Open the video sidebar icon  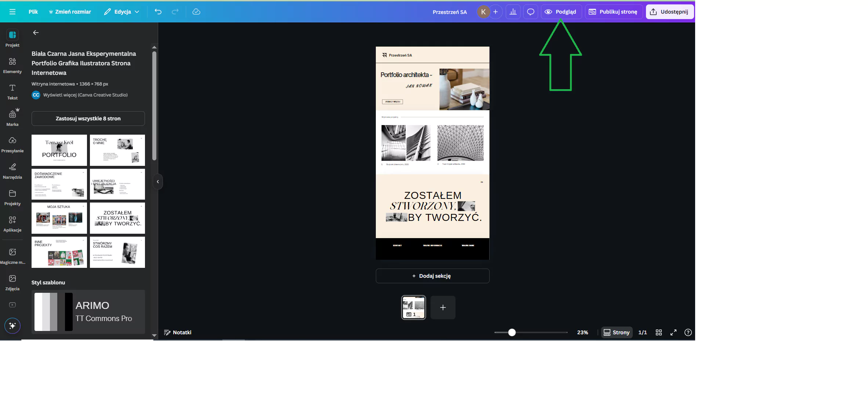(12, 305)
